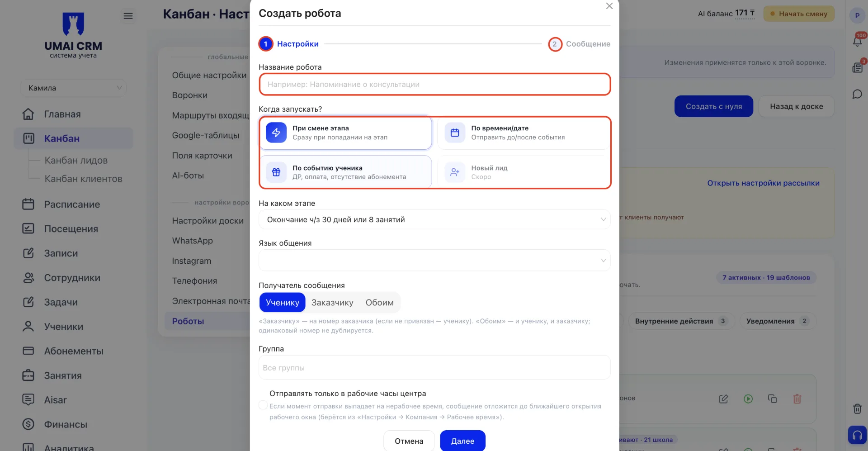The height and width of the screenshot is (451, 868).
Task: Click the hamburger menu icon beside logo
Action: 128,16
